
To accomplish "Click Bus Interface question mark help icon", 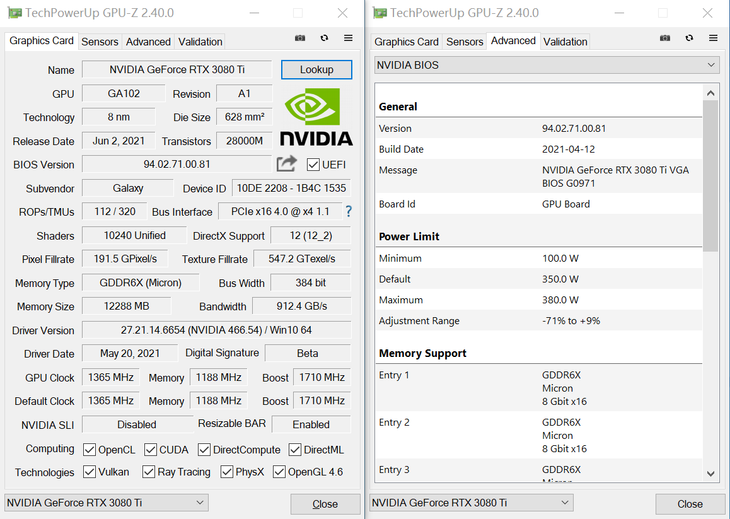I will (x=348, y=212).
